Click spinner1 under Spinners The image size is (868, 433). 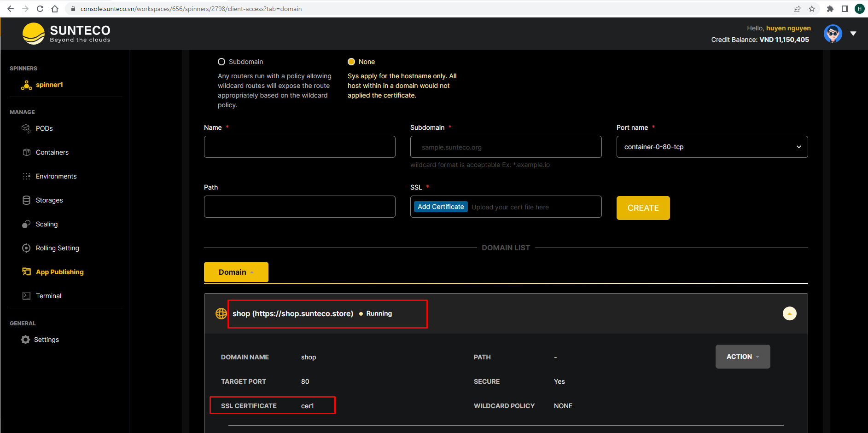coord(49,85)
